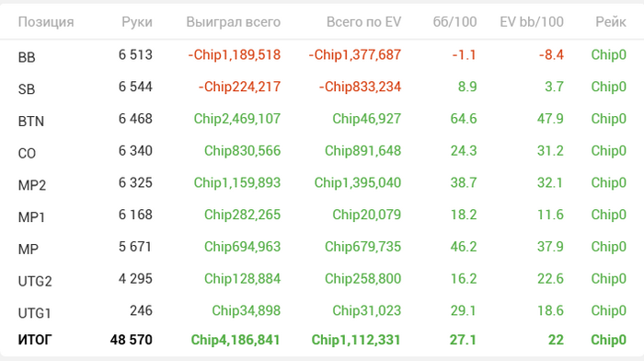Select the UTG1 position row
This screenshot has width=644, height=361.
(x=322, y=311)
